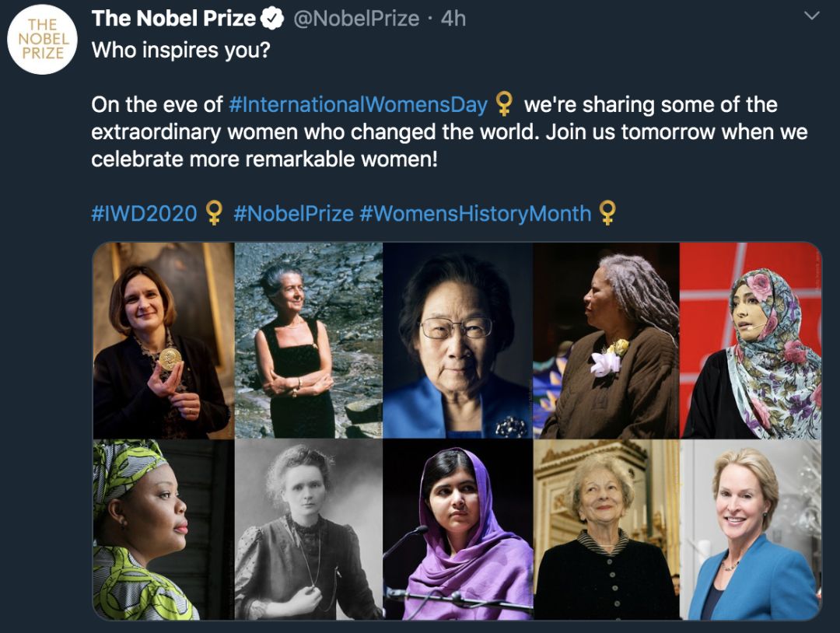Open photo of woman in purple headscarf at microphone
The width and height of the screenshot is (840, 633).
[458, 530]
